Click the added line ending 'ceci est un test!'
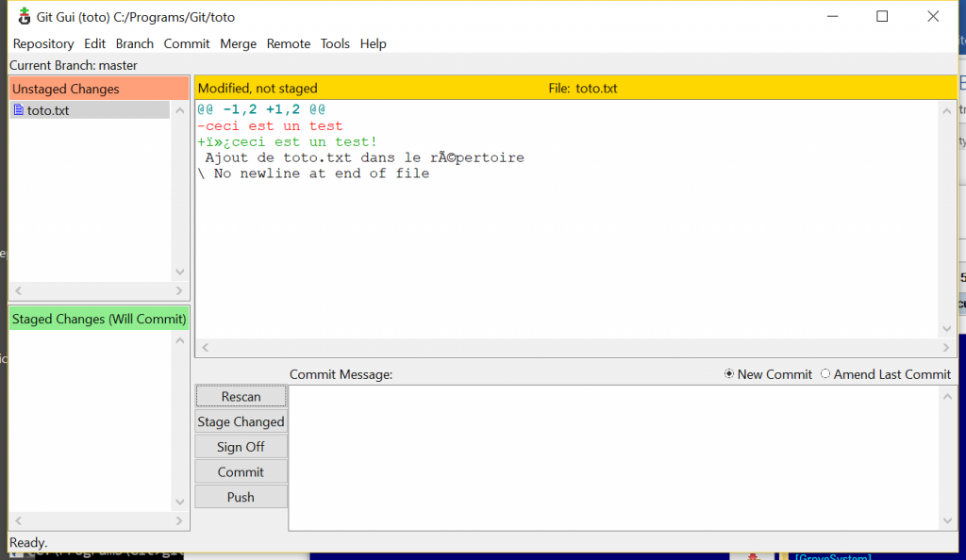Viewport: 966px width, 560px height. [287, 141]
